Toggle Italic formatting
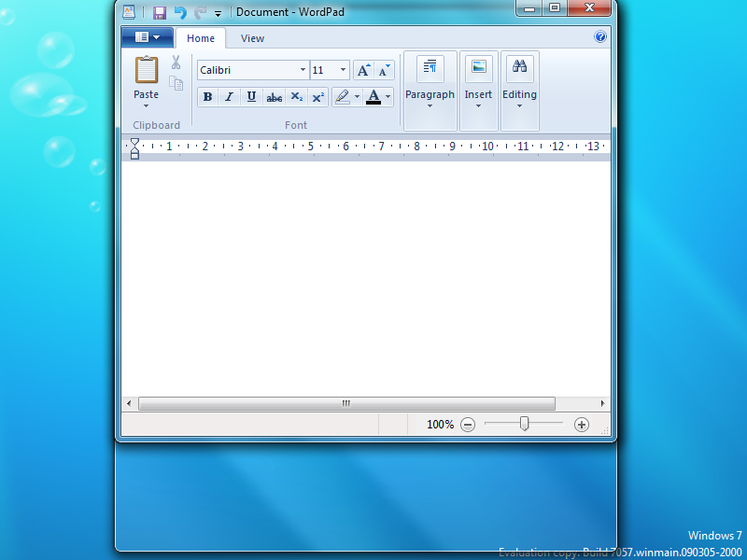Image resolution: width=747 pixels, height=560 pixels. tap(229, 97)
